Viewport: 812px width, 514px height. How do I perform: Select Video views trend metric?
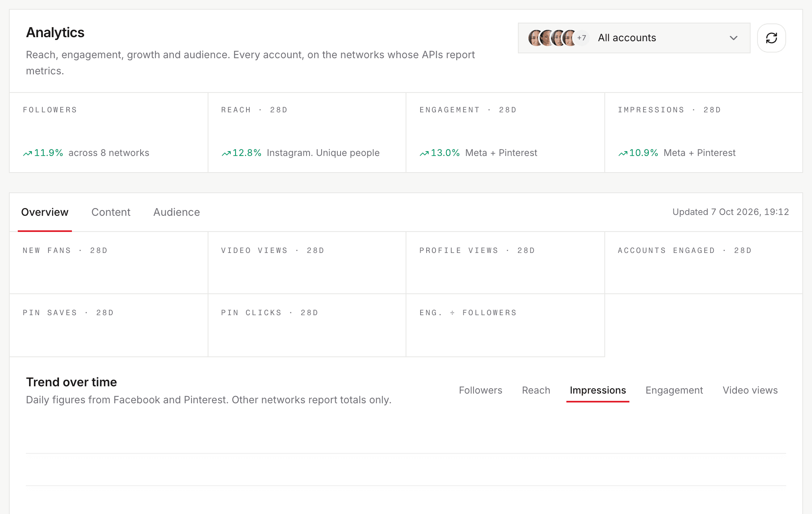[750, 390]
